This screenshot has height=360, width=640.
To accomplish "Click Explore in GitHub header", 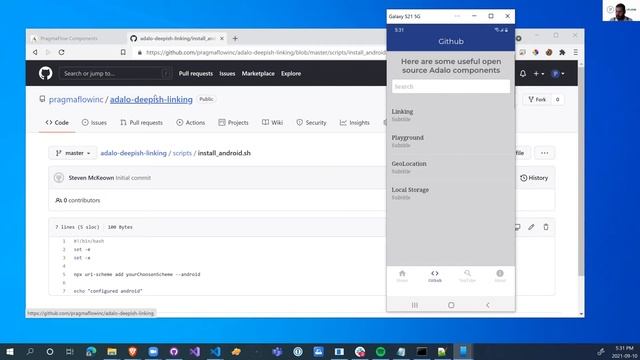I will click(291, 73).
